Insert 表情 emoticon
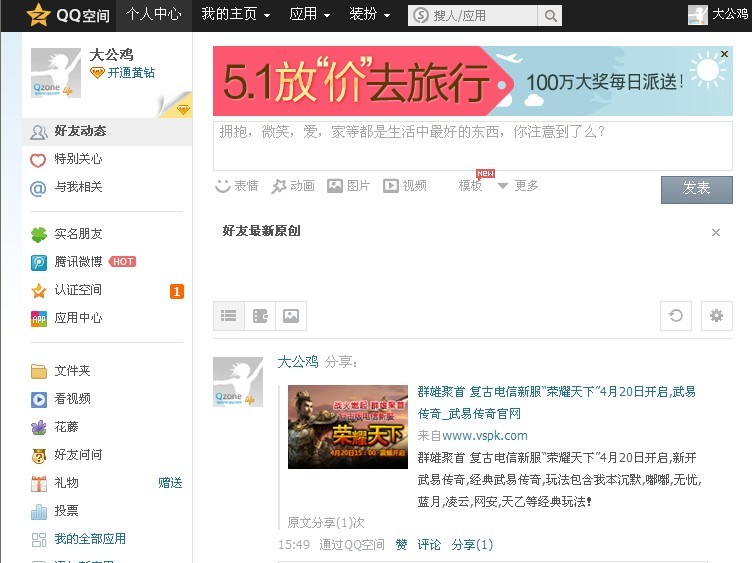 point(237,186)
